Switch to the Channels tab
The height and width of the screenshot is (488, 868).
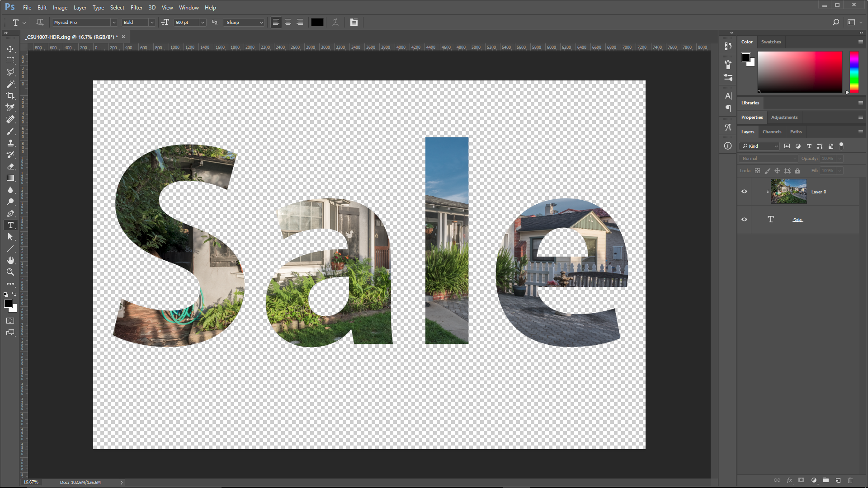point(772,132)
